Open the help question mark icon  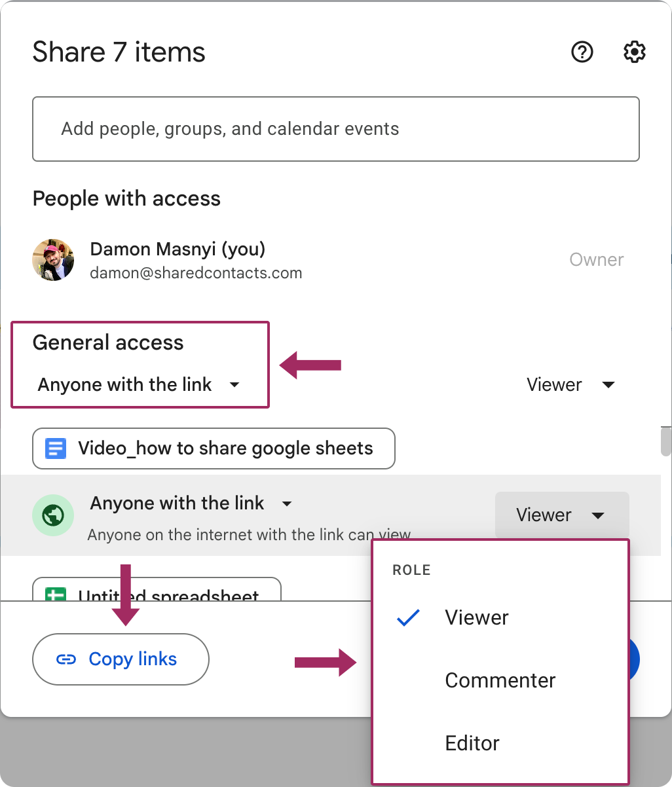(x=582, y=52)
